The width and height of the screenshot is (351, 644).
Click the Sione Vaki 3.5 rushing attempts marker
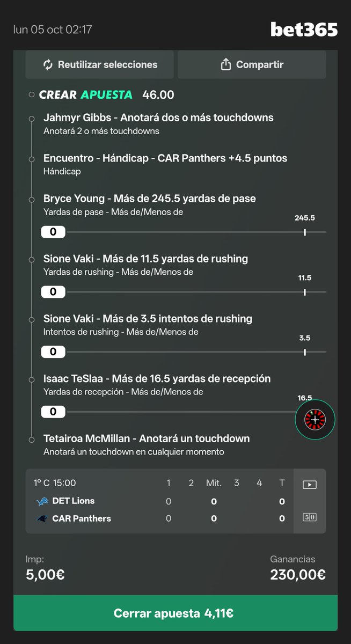pyautogui.click(x=305, y=352)
